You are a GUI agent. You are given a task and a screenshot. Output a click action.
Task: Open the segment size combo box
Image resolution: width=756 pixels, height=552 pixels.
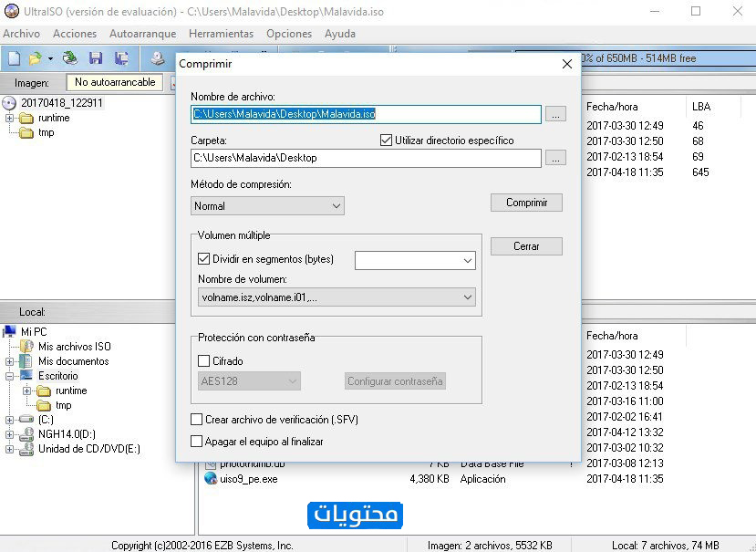(415, 261)
